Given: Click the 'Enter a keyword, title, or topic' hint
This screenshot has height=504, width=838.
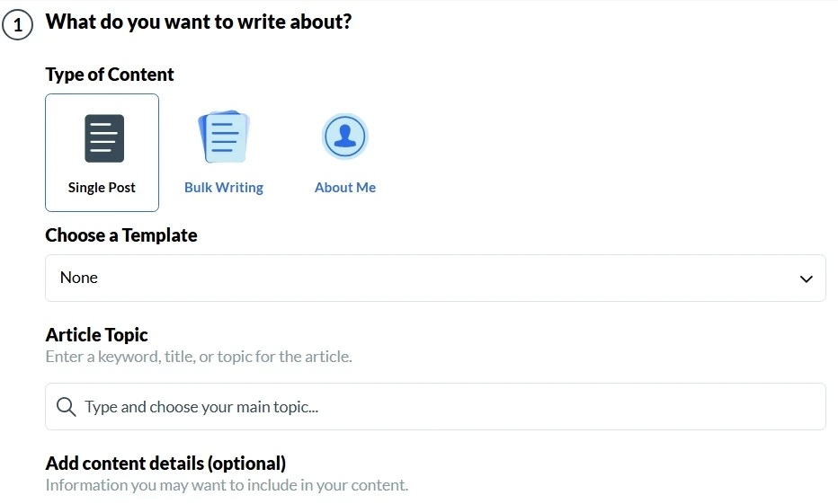Looking at the screenshot, I should [199, 357].
